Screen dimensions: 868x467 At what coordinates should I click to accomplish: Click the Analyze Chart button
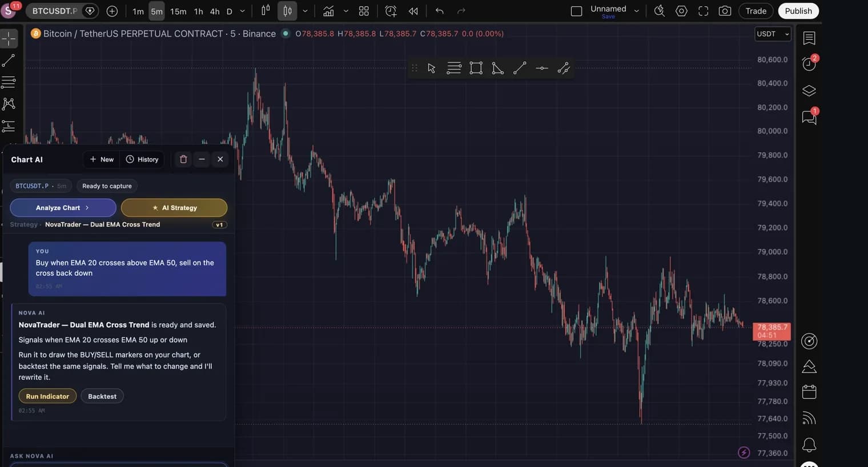[63, 208]
